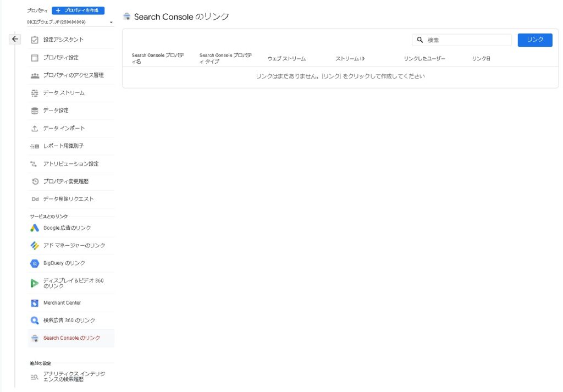
Task: Open プロパティ変更履歴 page
Action: (x=65, y=181)
